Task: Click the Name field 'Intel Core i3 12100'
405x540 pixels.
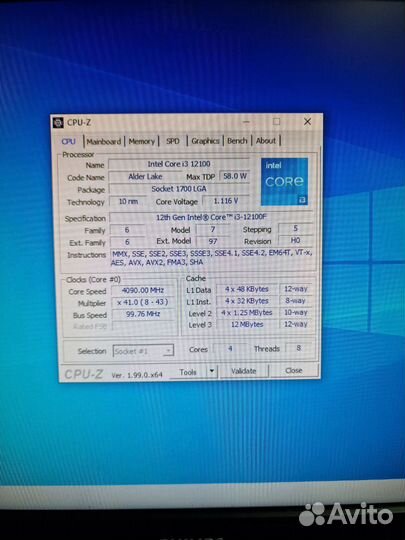Action: click(179, 164)
